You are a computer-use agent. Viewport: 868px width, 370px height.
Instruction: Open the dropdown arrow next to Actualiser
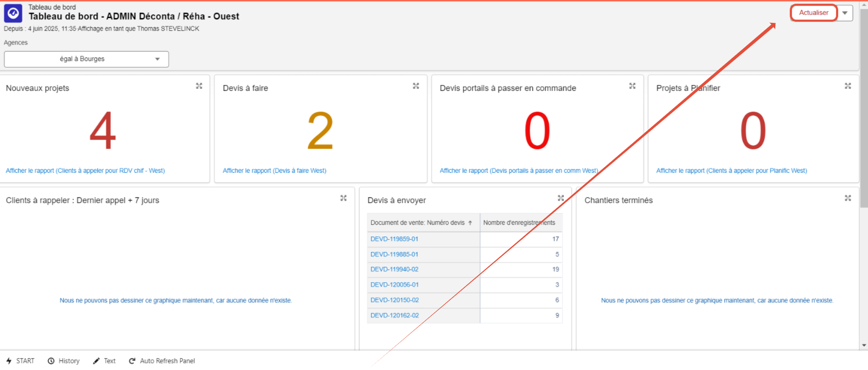coord(845,13)
